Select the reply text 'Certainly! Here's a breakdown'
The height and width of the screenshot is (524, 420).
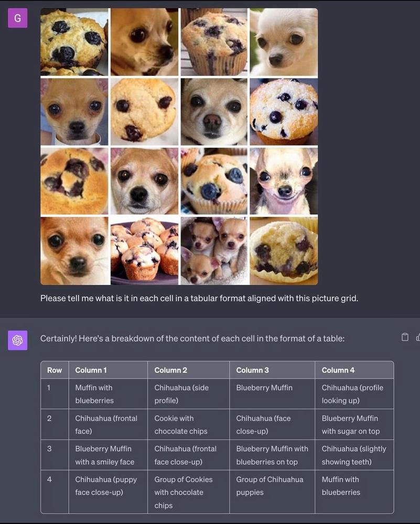192,339
